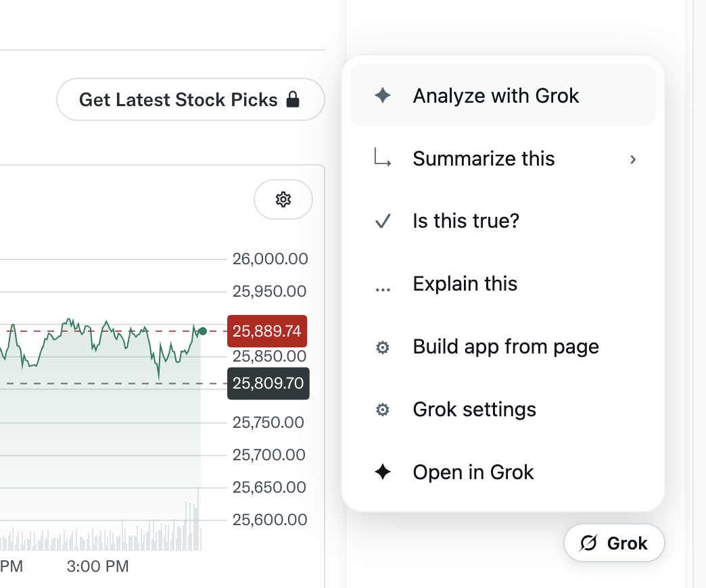Select Analyze with Grok menu item
Viewport: 706px width, 588px height.
[x=503, y=95]
